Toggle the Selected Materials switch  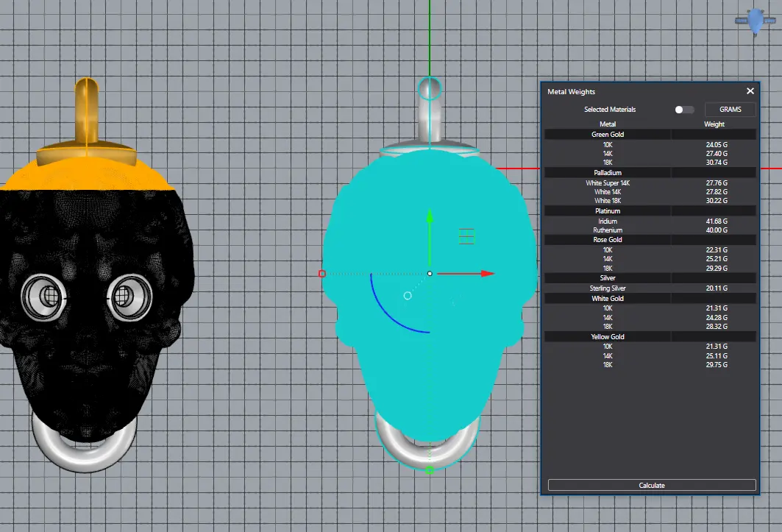click(x=683, y=110)
